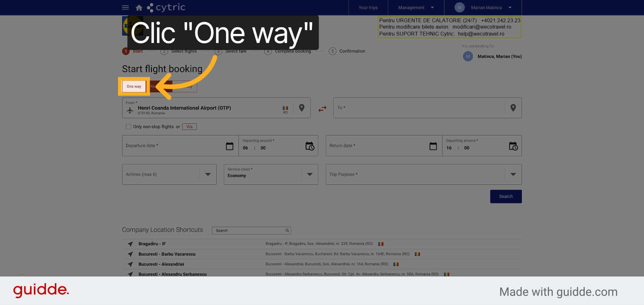Open the return date calendar
644x305 pixels.
click(433, 146)
